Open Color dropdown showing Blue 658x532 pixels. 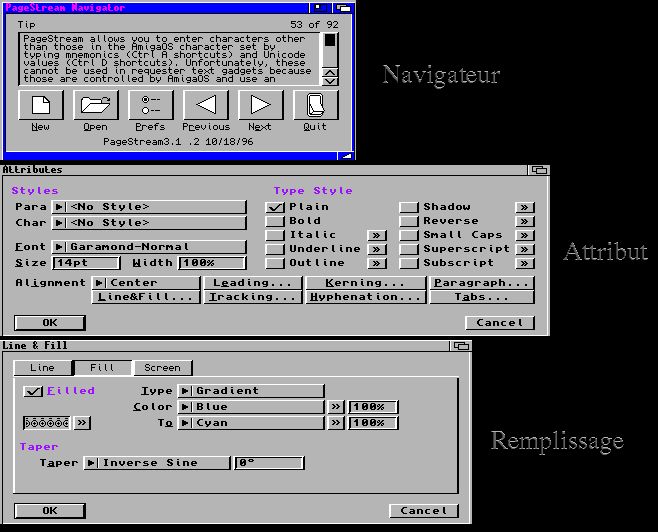click(x=251, y=407)
